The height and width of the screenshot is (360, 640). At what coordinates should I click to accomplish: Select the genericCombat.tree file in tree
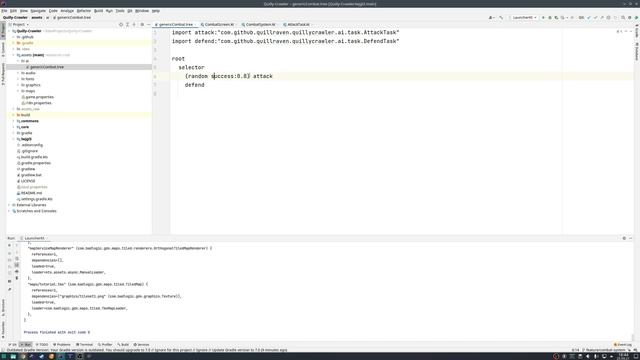tap(47, 67)
